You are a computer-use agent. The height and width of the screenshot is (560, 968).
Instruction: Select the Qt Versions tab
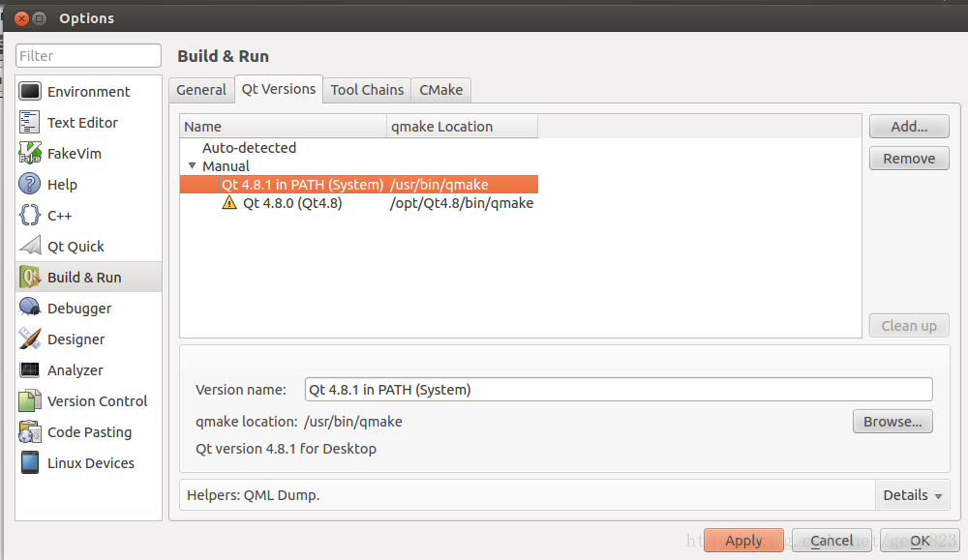[x=279, y=89]
